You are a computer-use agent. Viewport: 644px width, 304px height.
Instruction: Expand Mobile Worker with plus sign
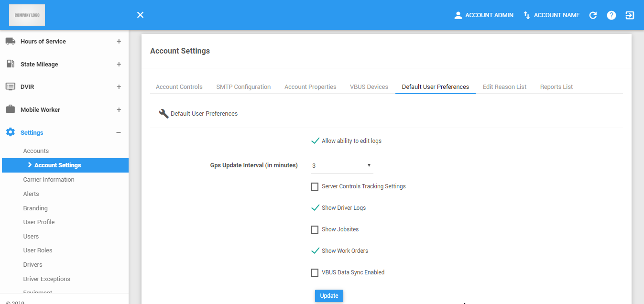(x=119, y=109)
